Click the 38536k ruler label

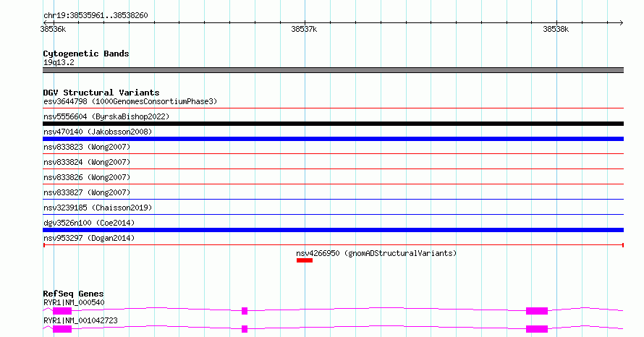[53, 29]
